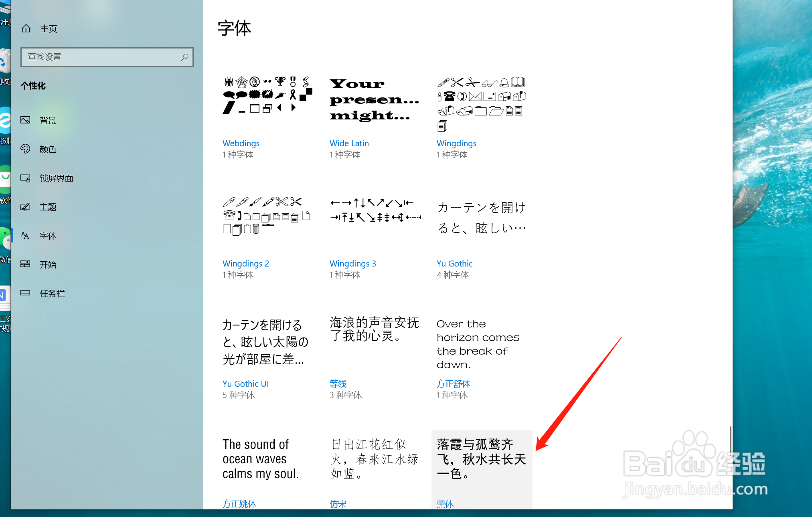Screen dimensions: 812x517
Task: Click the Taskbar settings icon
Action: point(25,293)
